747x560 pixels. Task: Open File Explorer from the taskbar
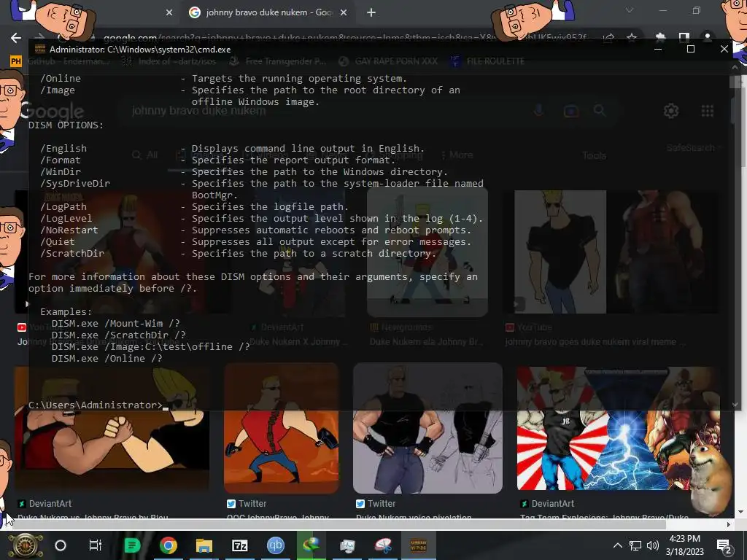(204, 545)
